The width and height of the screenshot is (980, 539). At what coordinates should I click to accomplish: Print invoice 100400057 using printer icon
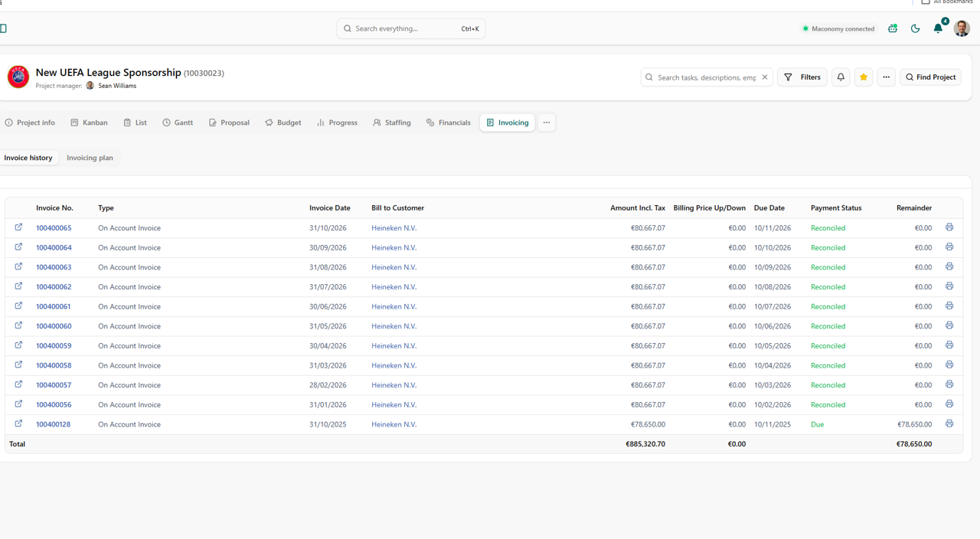pos(949,384)
